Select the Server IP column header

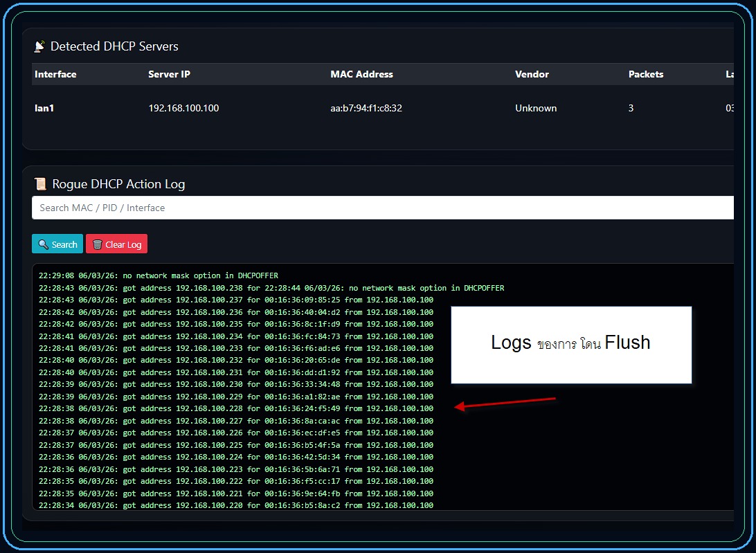click(x=169, y=74)
